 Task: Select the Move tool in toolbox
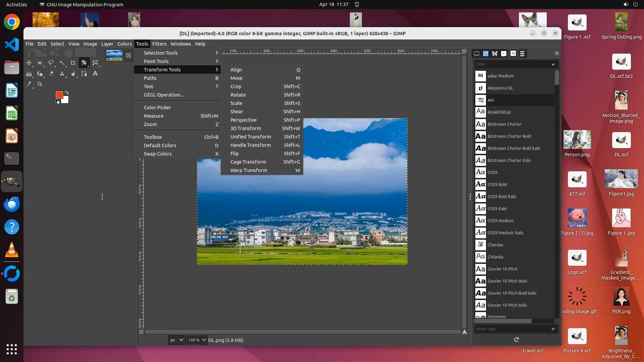[x=29, y=63]
